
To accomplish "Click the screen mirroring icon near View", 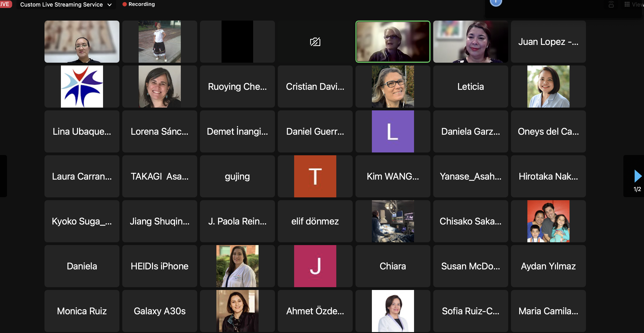I will pyautogui.click(x=611, y=4).
